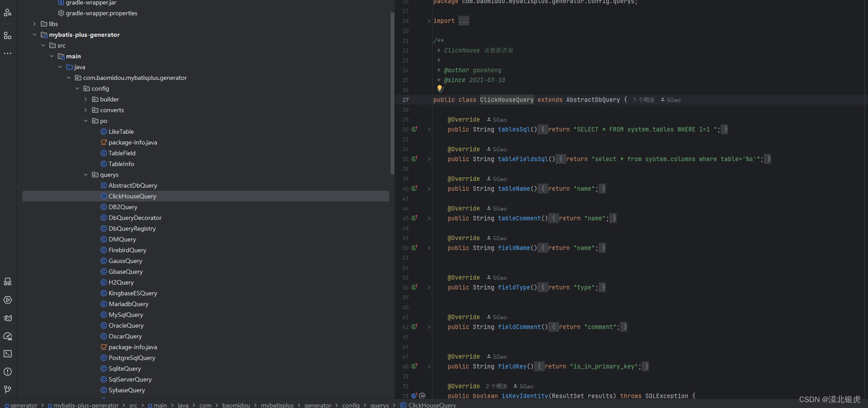868x408 pixels.
Task: Select gradle-wrapper.properties file
Action: point(101,13)
